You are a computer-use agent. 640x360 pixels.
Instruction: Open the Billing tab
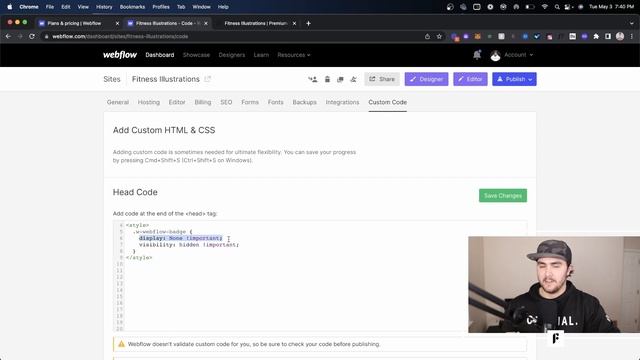pos(203,102)
